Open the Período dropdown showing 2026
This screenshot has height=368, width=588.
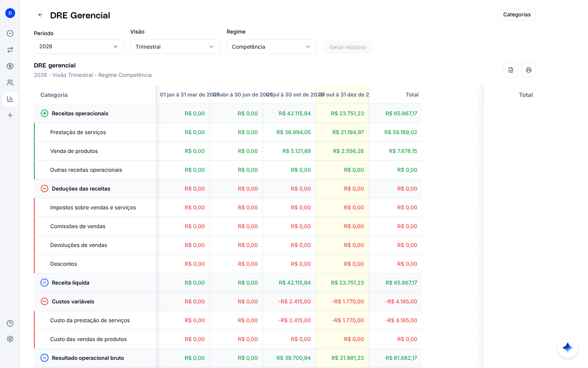pyautogui.click(x=79, y=47)
